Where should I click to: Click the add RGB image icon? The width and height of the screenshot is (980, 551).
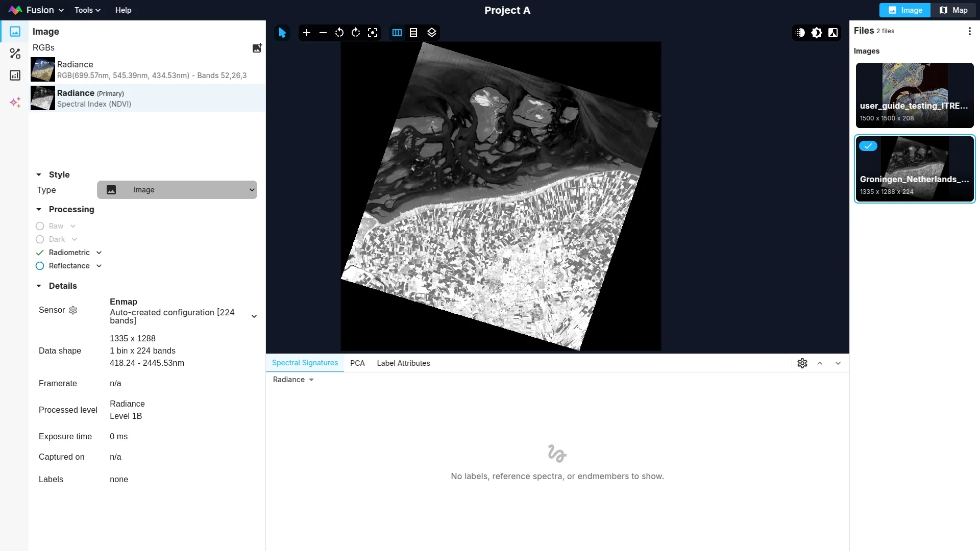(x=257, y=48)
